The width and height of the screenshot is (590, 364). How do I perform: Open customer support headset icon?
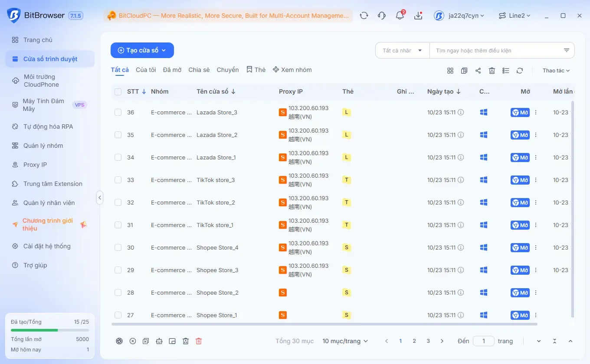[x=382, y=16]
